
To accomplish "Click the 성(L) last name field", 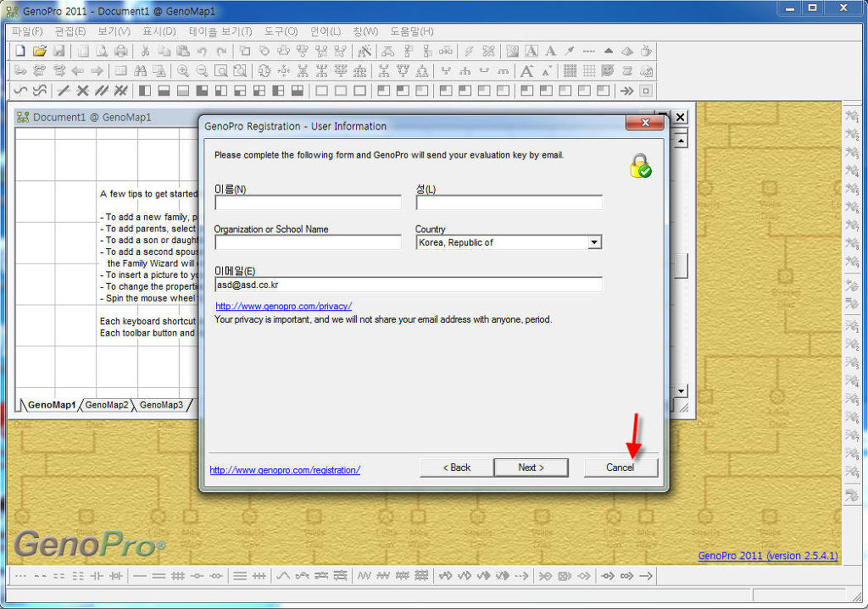I will (x=509, y=202).
